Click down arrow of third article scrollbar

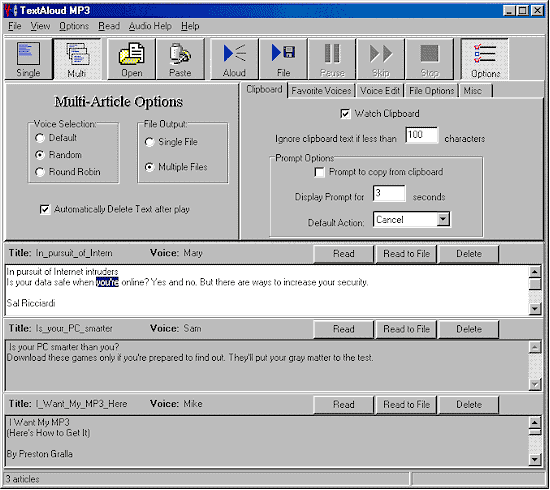click(x=535, y=459)
